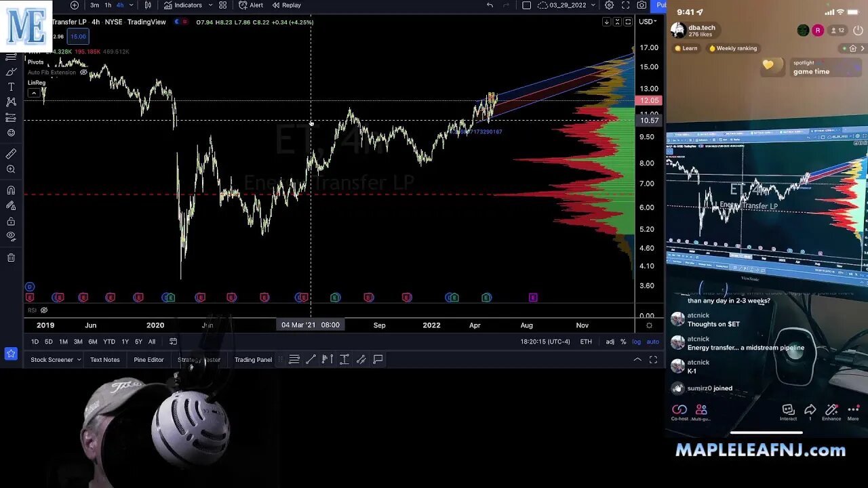This screenshot has width=868, height=488.
Task: Toggle stay in drawing mode
Action: (11, 205)
